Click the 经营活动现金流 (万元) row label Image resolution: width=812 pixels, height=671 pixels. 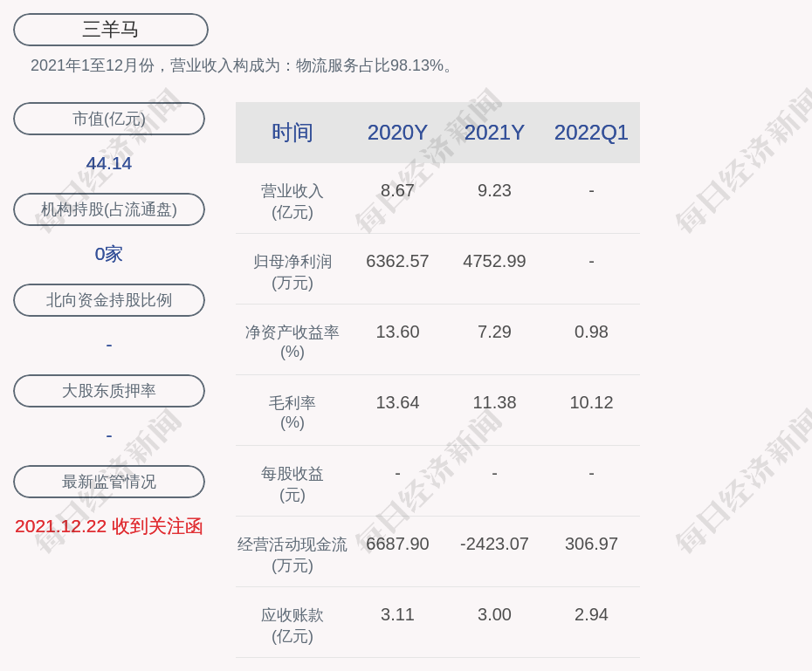[292, 555]
